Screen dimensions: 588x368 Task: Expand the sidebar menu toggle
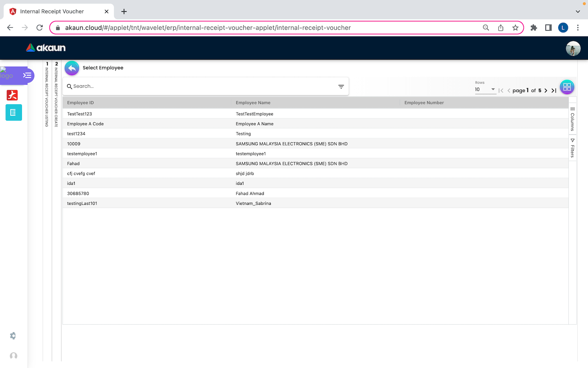(27, 75)
